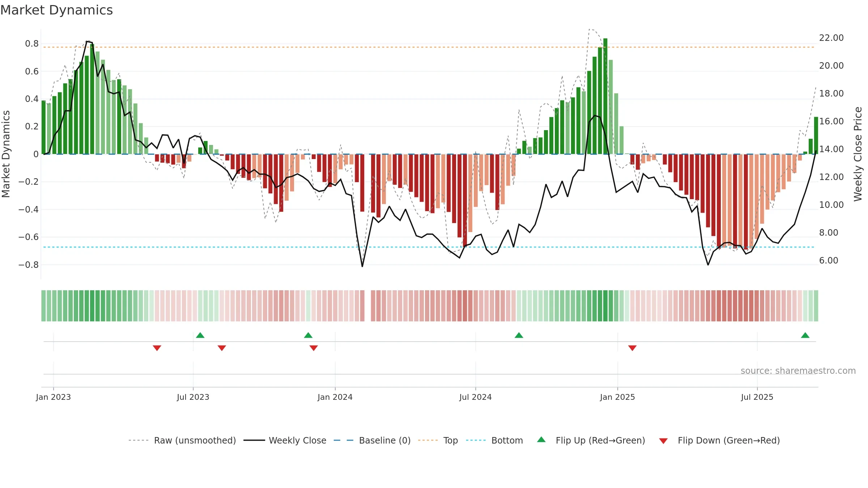
Task: Click the 10.00 price axis label
Action: [831, 205]
